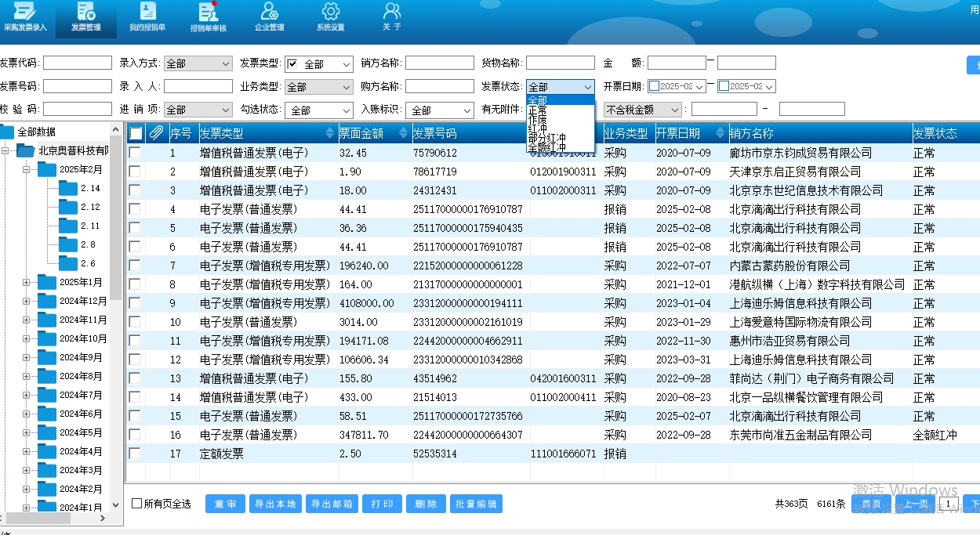Image resolution: width=980 pixels, height=535 pixels.
Task: Choose 作废 in the status list
Action: point(561,119)
